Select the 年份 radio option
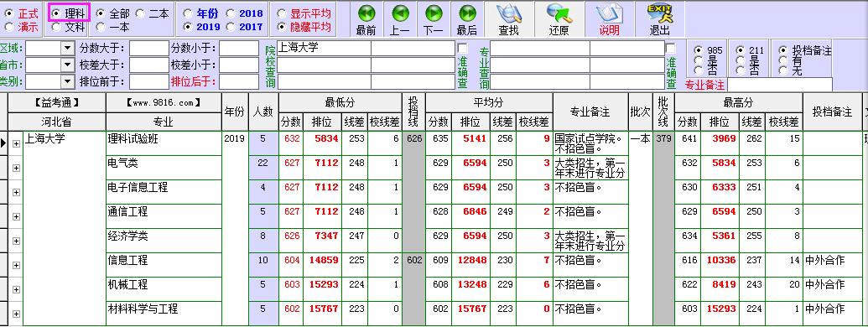Image resolution: width=868 pixels, height=327 pixels. click(x=188, y=13)
